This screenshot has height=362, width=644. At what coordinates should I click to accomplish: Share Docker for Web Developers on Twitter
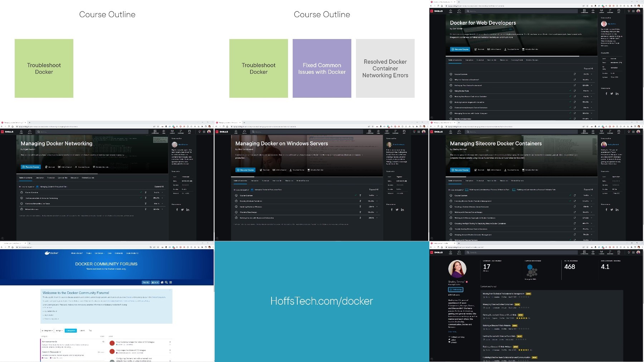click(611, 94)
